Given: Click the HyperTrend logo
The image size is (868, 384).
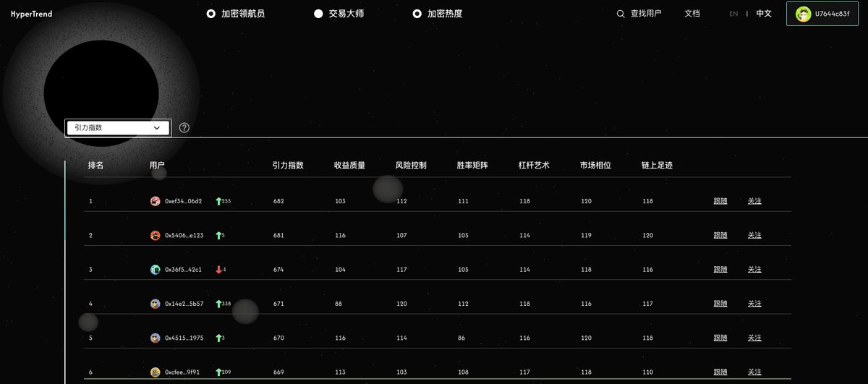Looking at the screenshot, I should tap(31, 14).
